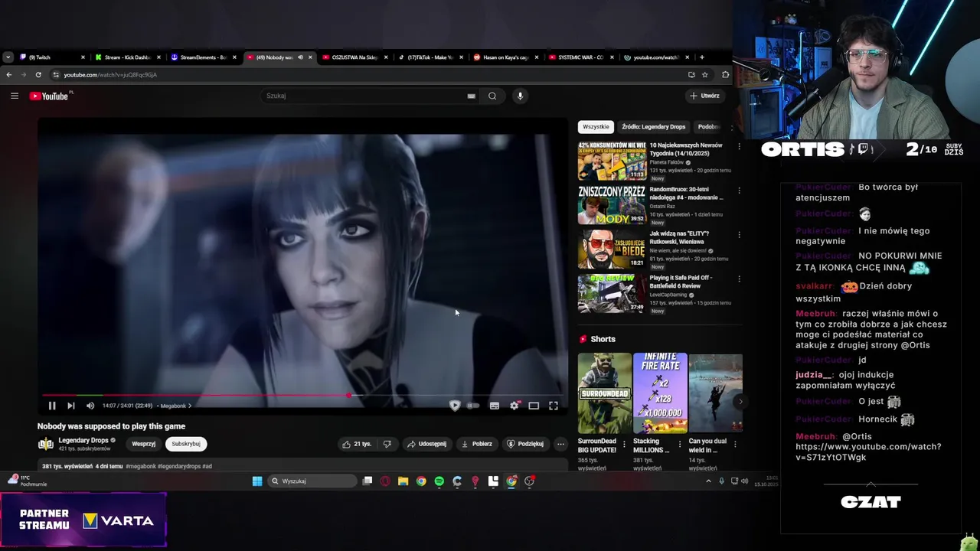Viewport: 980px width, 551px height.
Task: Open the Legendary Drops channel name
Action: pos(83,440)
